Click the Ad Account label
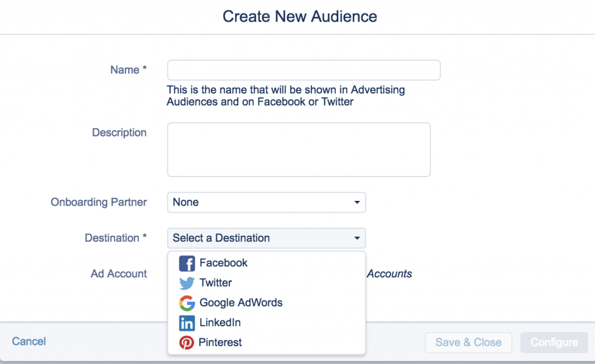Viewport: 595px width, 364px height. point(119,274)
